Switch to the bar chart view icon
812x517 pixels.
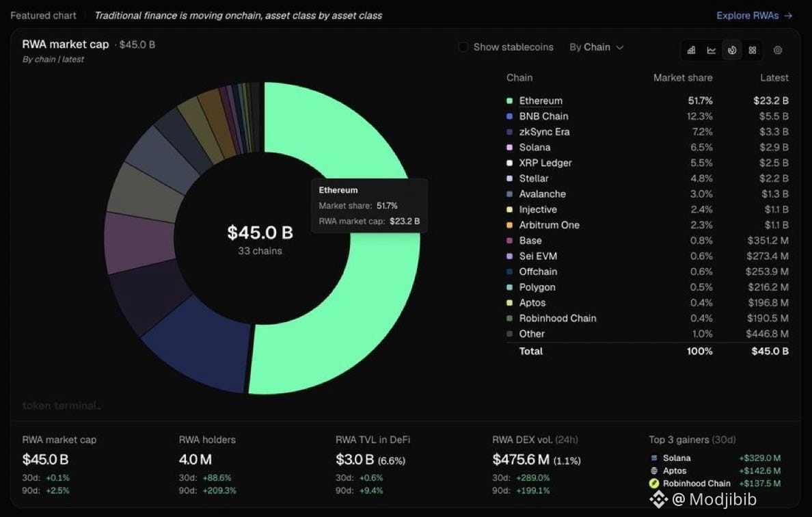pos(691,50)
